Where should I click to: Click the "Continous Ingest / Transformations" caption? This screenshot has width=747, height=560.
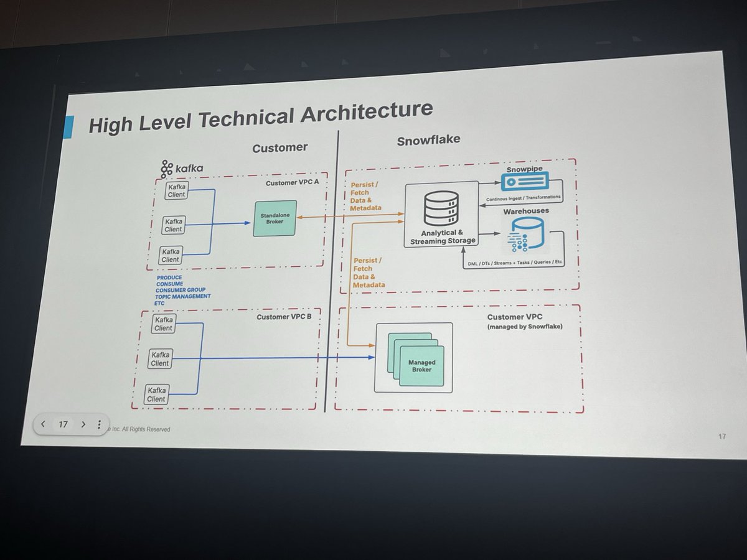pos(522,197)
